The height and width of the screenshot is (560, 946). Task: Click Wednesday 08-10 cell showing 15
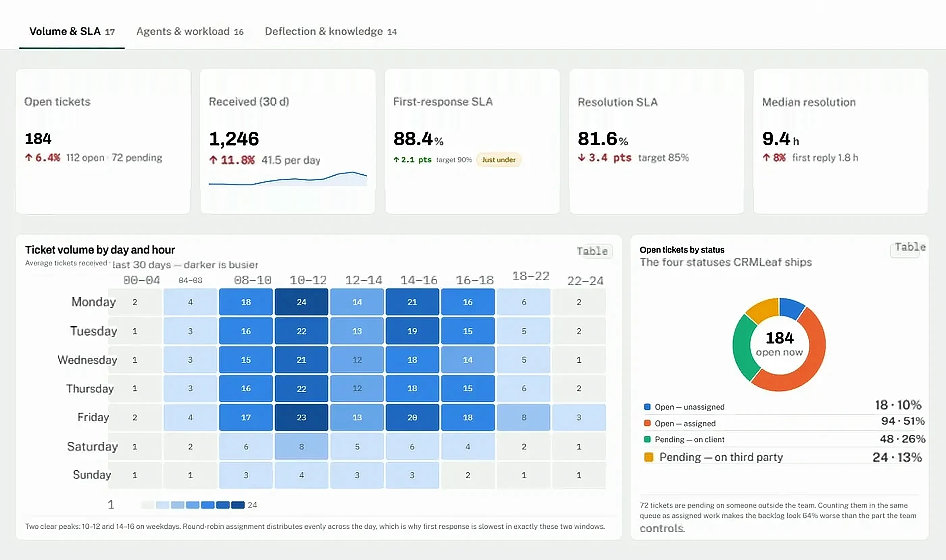point(246,360)
